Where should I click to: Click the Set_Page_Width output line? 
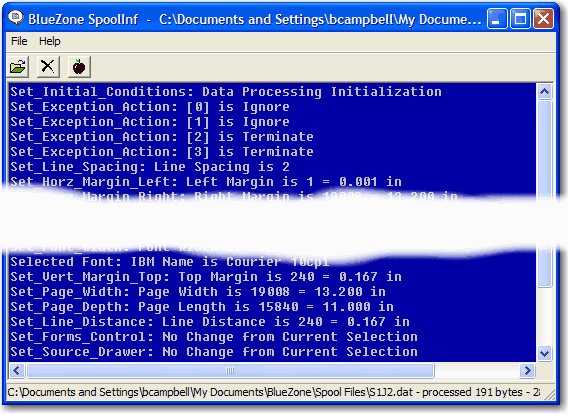(198, 292)
